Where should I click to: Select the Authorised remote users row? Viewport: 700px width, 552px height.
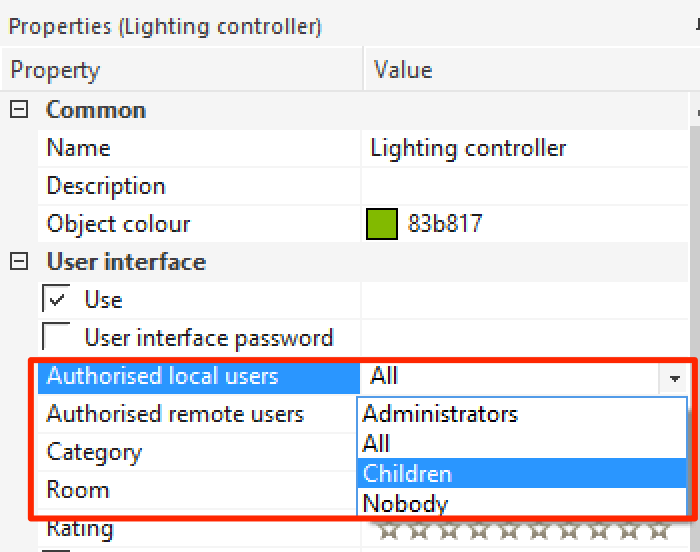(175, 414)
